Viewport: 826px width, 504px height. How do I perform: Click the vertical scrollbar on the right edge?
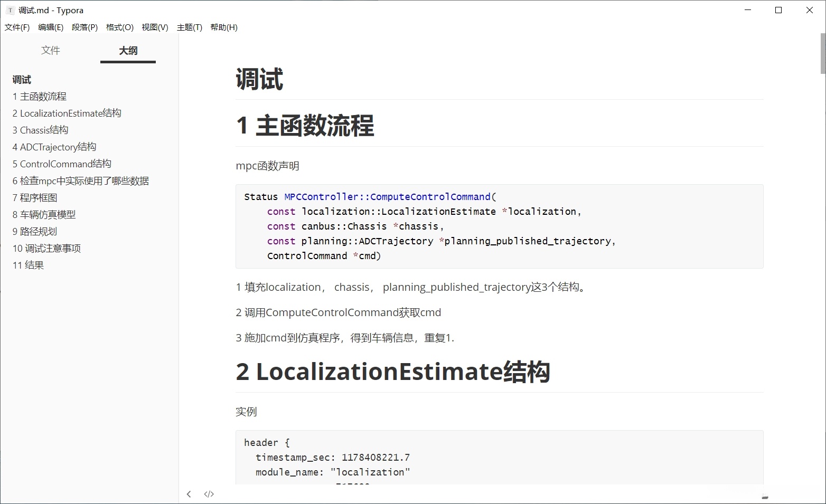[x=822, y=53]
